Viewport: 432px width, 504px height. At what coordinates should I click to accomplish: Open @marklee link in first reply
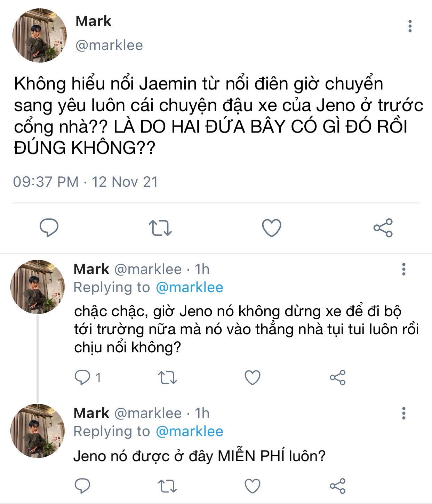pyautogui.click(x=189, y=287)
